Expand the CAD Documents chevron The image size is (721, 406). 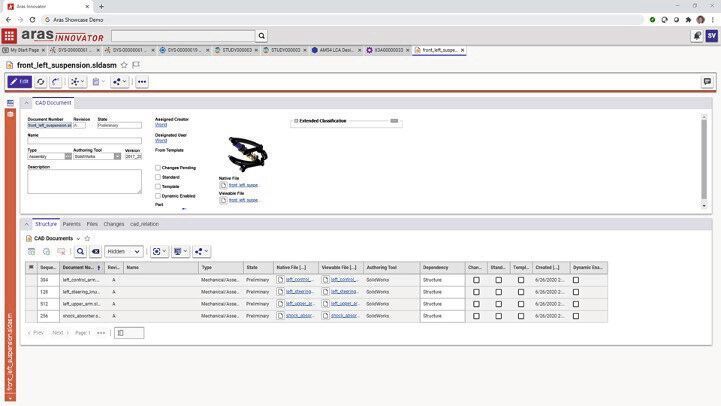(x=78, y=239)
